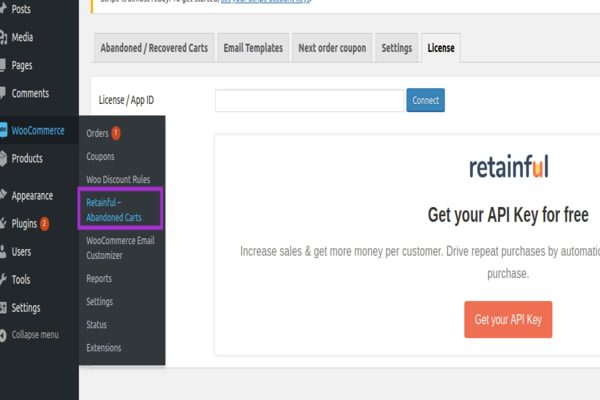Screen dimensions: 600x400
Task: Click the blue Connect button
Action: 426,100
